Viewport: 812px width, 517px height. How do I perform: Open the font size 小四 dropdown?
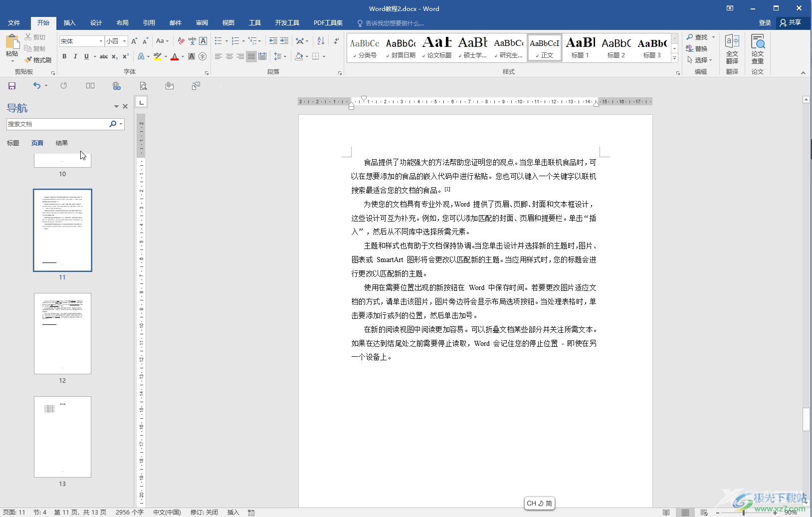(x=124, y=41)
